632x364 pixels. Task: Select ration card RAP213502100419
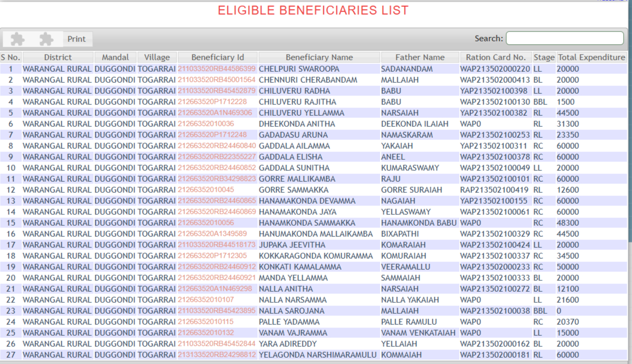coord(495,190)
